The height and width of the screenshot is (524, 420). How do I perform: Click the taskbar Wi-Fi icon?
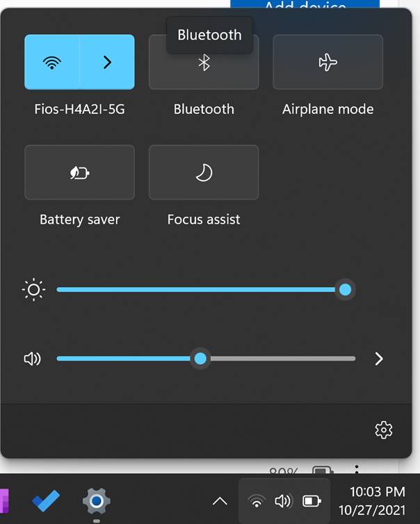tap(257, 500)
